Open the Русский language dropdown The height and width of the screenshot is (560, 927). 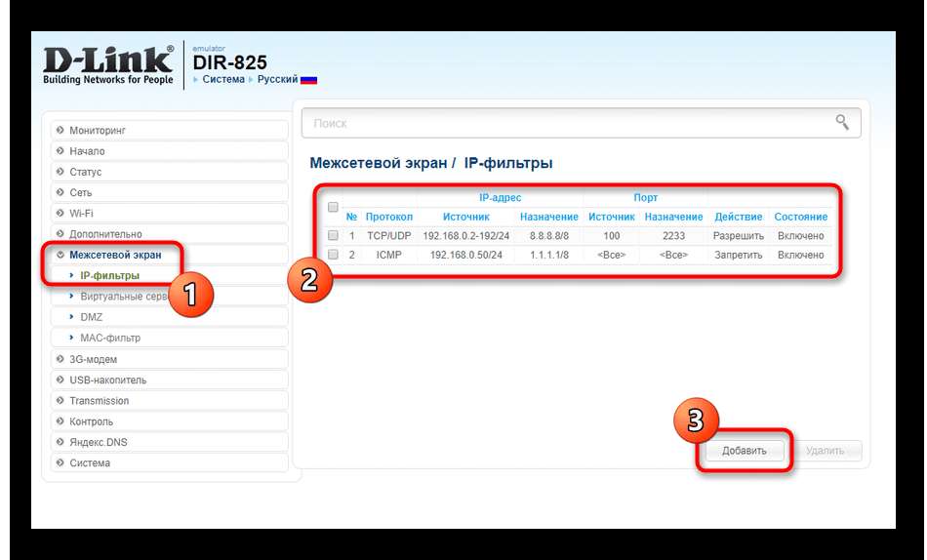coord(277,79)
